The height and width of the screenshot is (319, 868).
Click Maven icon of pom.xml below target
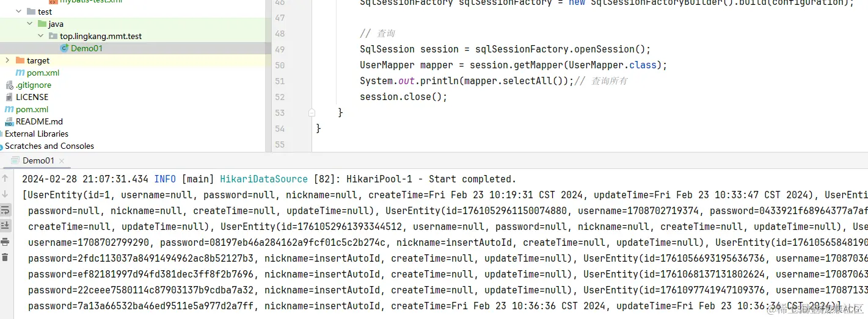[x=21, y=73]
